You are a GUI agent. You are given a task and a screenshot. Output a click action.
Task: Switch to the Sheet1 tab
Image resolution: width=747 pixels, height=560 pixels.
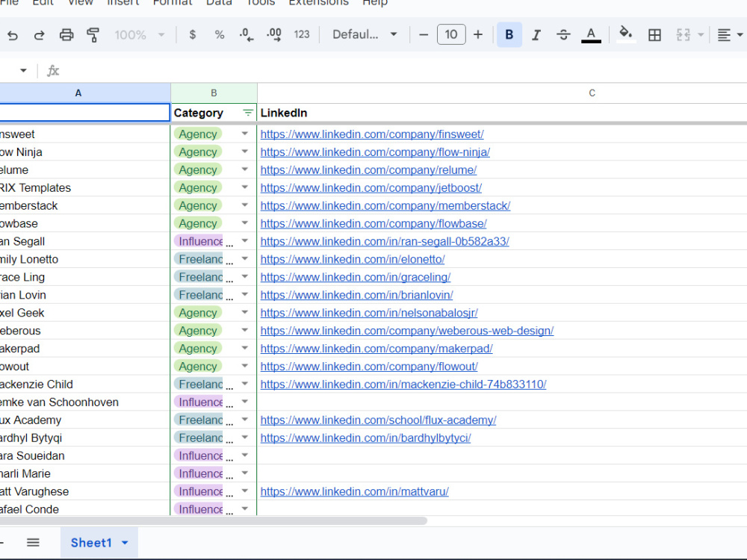(x=91, y=543)
